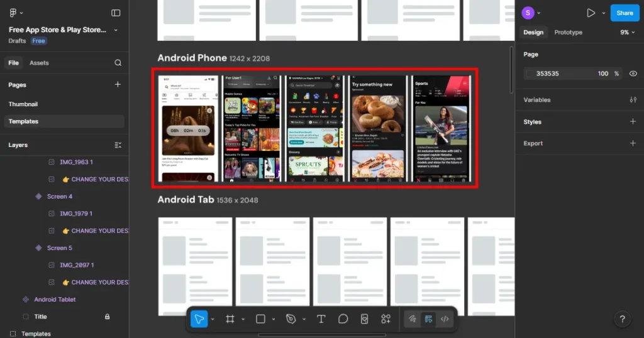Select the Pen tool in toolbar
644x338 pixels.
pyautogui.click(x=291, y=319)
